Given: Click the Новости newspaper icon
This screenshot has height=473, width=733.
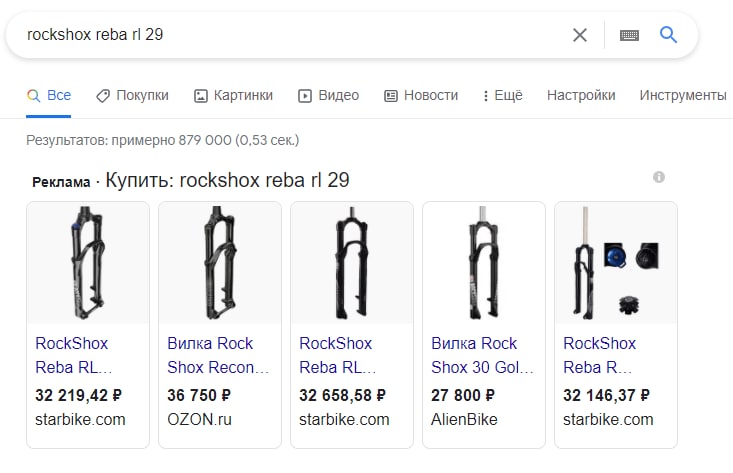Looking at the screenshot, I should point(391,96).
